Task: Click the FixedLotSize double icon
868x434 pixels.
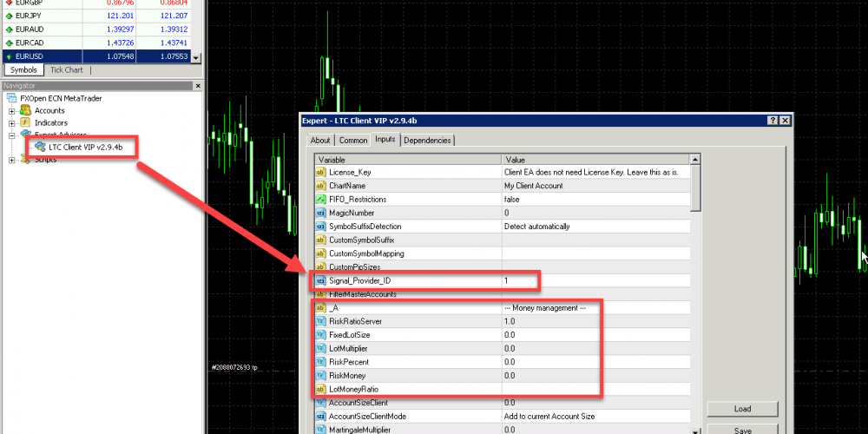Action: pos(321,335)
